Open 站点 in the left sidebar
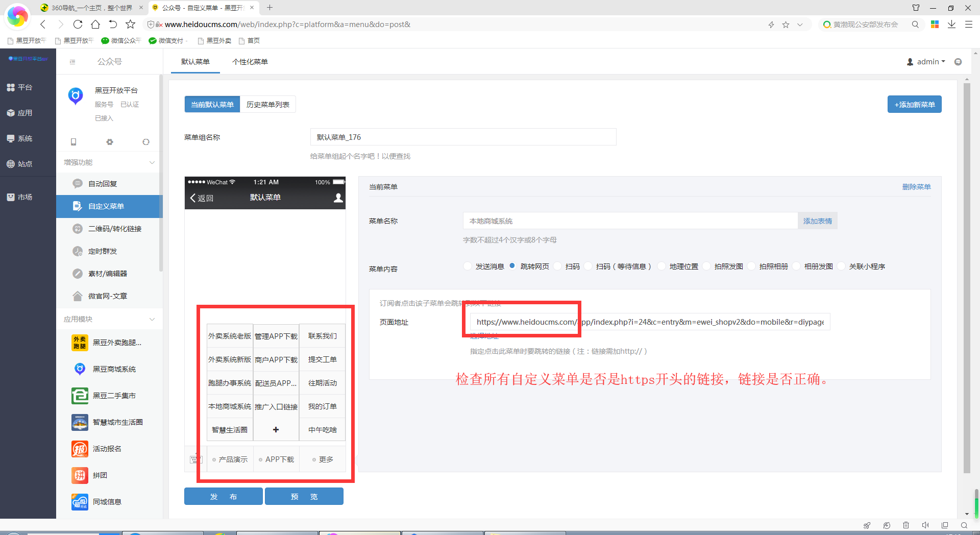The width and height of the screenshot is (980, 535). [x=20, y=164]
